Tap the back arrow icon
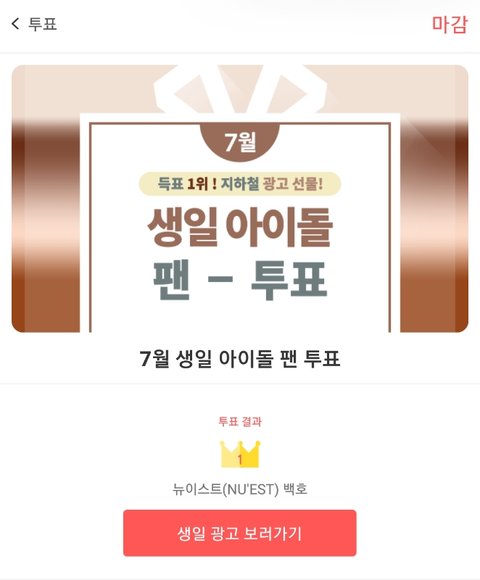This screenshot has width=480, height=580. (x=15, y=24)
